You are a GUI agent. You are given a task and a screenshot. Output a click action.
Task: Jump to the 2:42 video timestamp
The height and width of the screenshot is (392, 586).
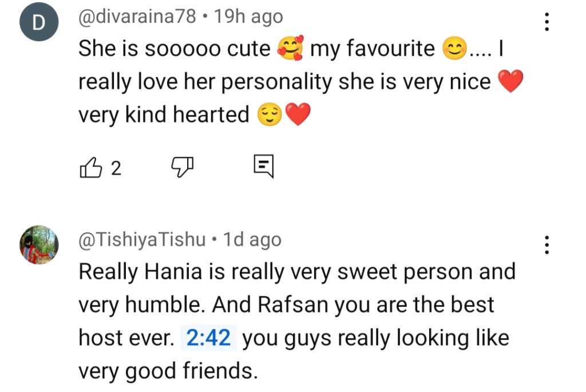point(209,338)
